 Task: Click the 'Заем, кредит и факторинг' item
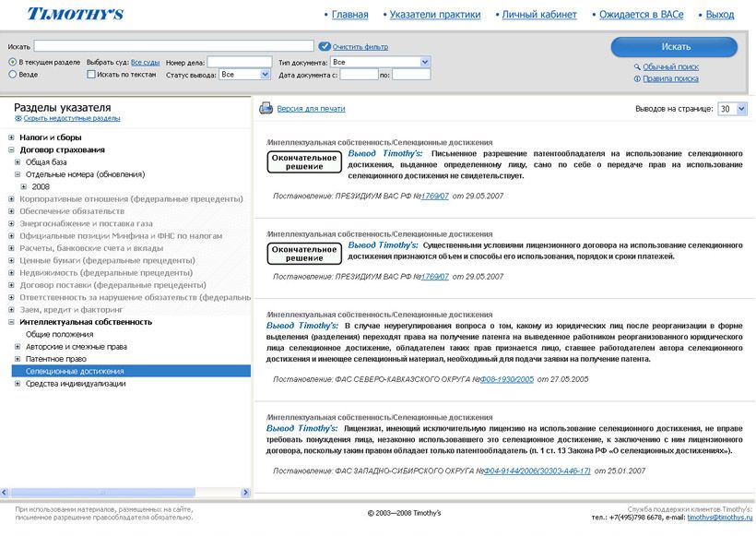tap(71, 310)
